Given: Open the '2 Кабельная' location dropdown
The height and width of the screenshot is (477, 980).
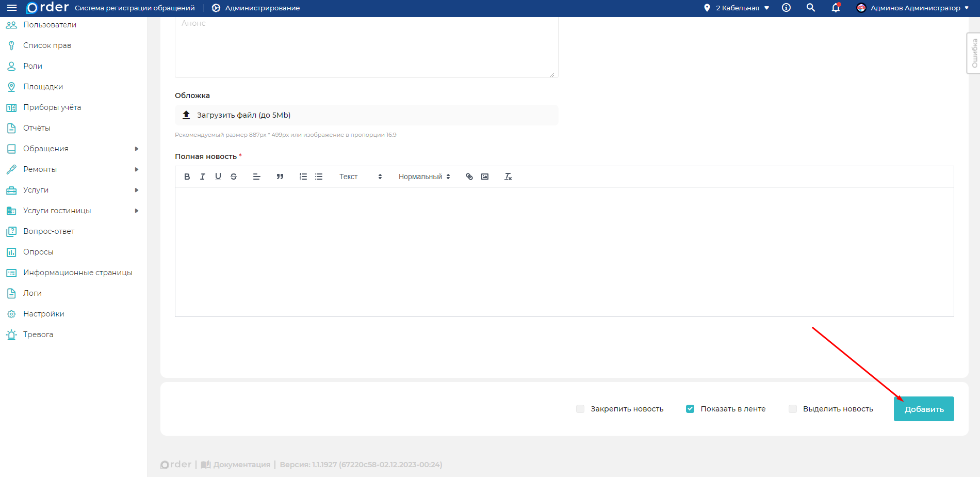Looking at the screenshot, I should [x=737, y=8].
